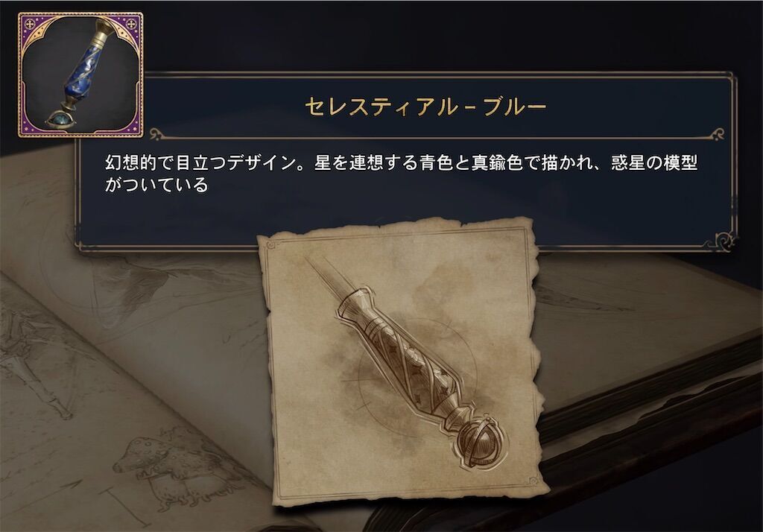Click the second description line がついている
The width and height of the screenshot is (763, 532).
click(x=156, y=185)
